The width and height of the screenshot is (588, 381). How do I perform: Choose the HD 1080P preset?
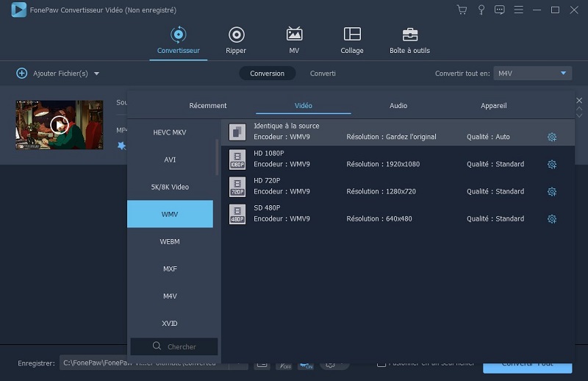point(398,159)
